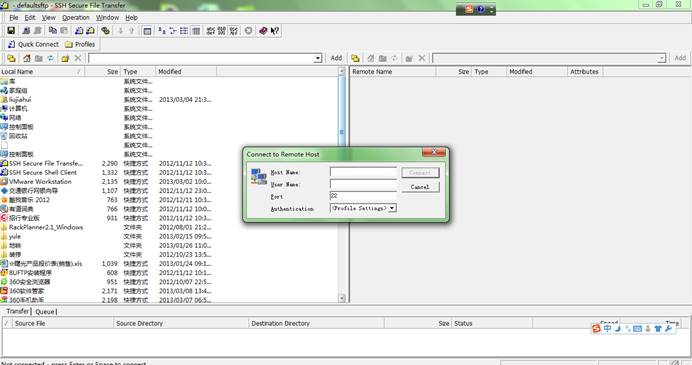The width and height of the screenshot is (692, 365).
Task: Click the local pane scrollbar down arrow
Action: coord(342,298)
